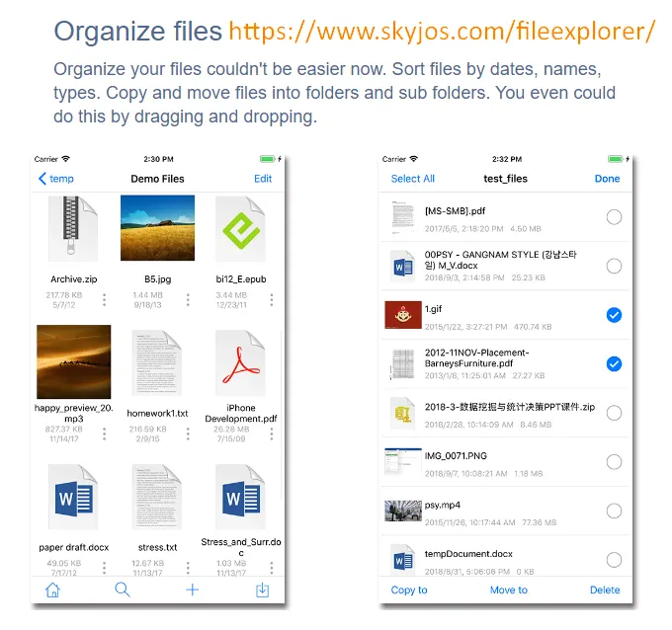Open happy_preview_20.mp3 thumbnail
The image size is (672, 630).
(x=74, y=361)
